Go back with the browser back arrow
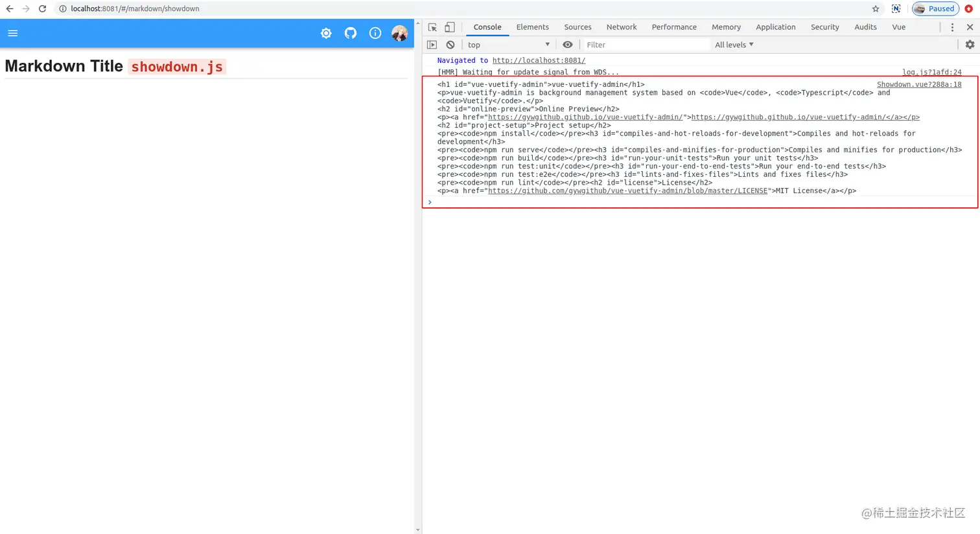980x534 pixels. point(10,9)
